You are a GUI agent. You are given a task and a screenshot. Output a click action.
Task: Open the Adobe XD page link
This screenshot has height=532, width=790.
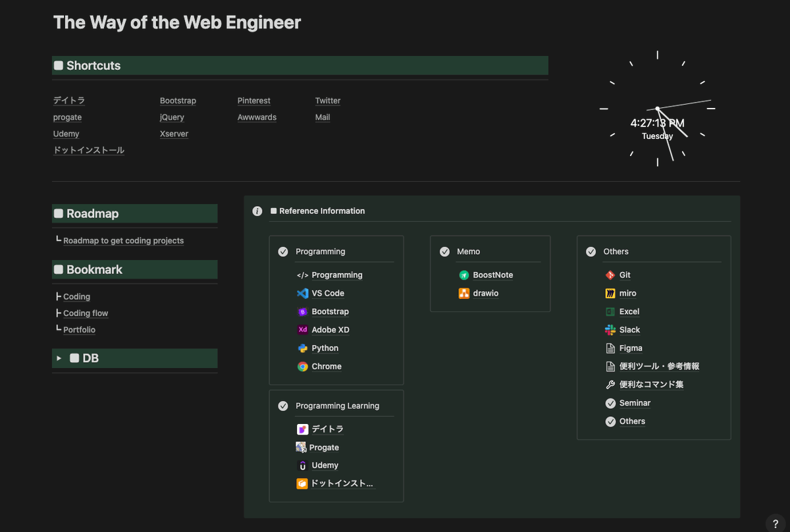click(x=330, y=330)
